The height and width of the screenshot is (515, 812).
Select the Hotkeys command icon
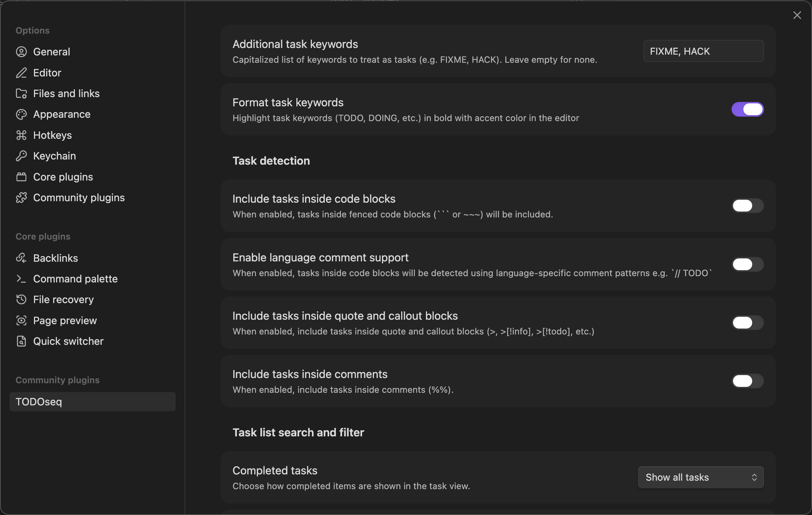(x=21, y=135)
